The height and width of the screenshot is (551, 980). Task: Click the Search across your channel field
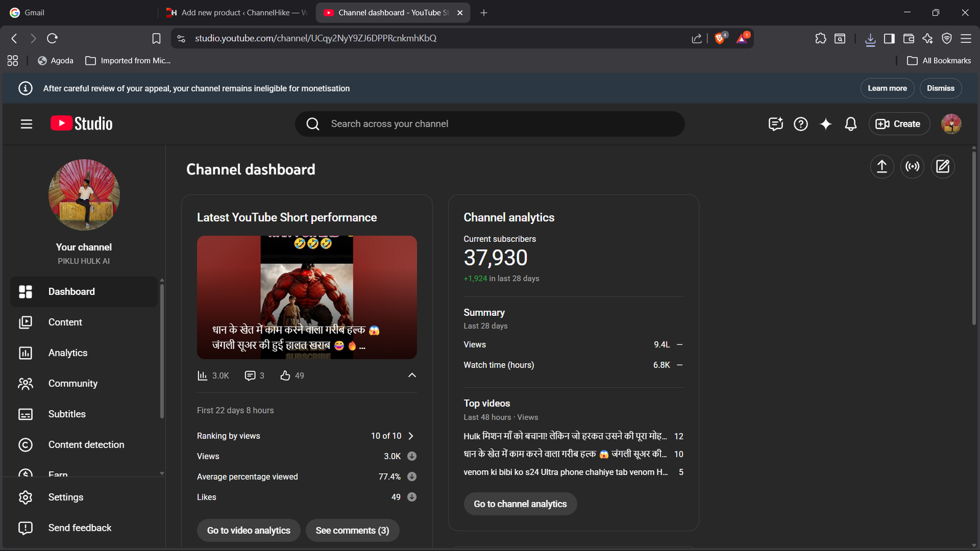(x=490, y=124)
